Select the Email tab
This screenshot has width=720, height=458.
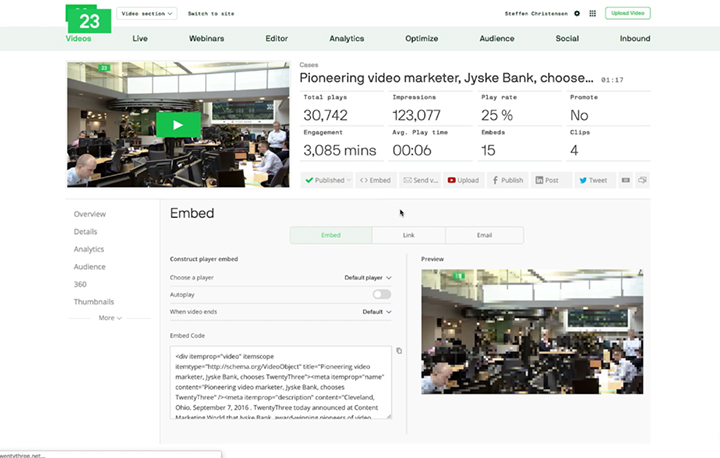(x=484, y=235)
